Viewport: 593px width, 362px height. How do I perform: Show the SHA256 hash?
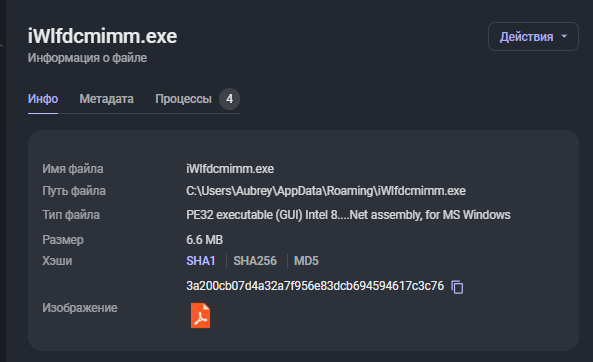pyautogui.click(x=255, y=261)
